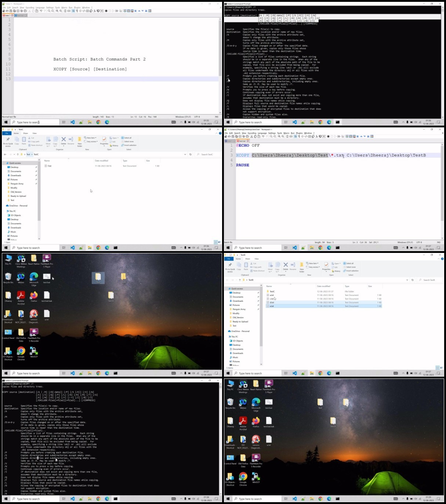Click Date modified column header in TestC Explorer
Viewport: 446px width, 504px height.
coord(102,160)
